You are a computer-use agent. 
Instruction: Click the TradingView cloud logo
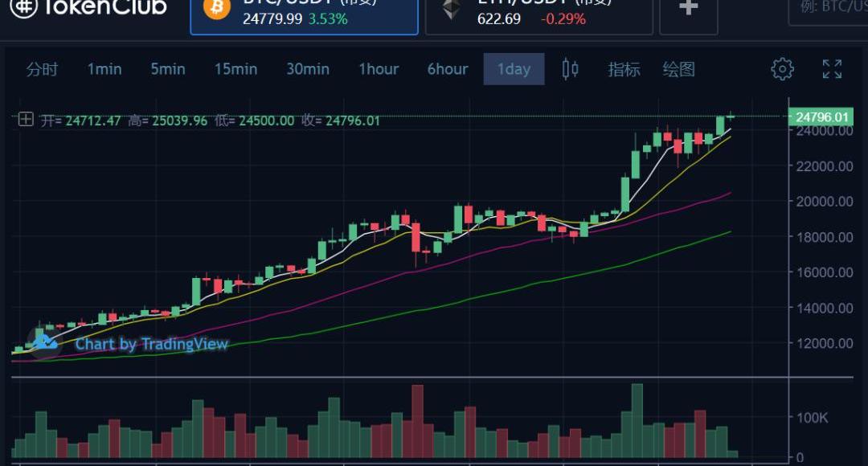click(45, 342)
